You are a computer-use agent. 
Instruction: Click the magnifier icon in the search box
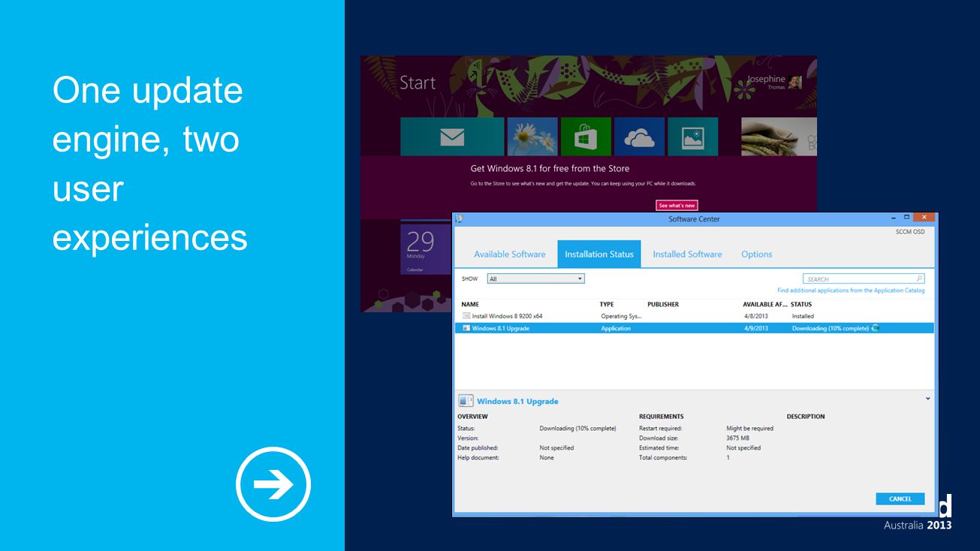tap(920, 279)
